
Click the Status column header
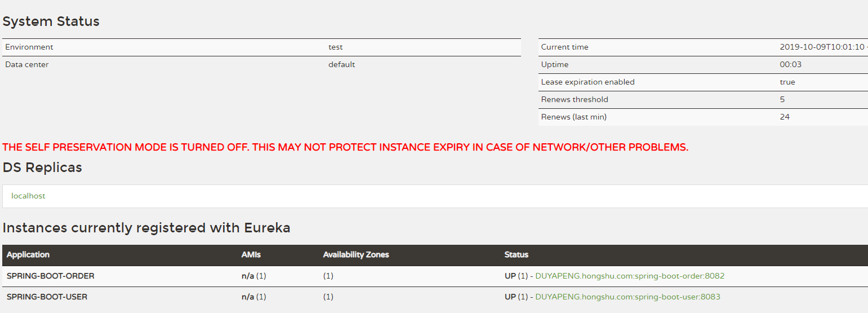pos(517,255)
